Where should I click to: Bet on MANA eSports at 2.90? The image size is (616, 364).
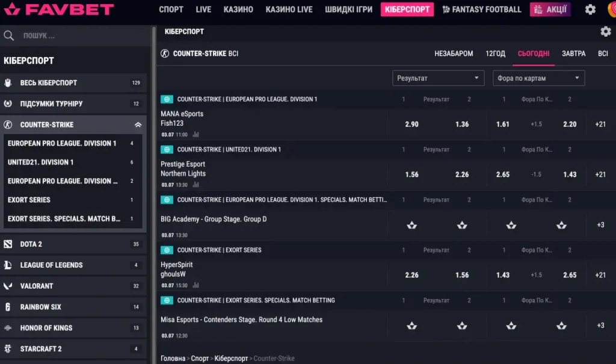point(411,124)
